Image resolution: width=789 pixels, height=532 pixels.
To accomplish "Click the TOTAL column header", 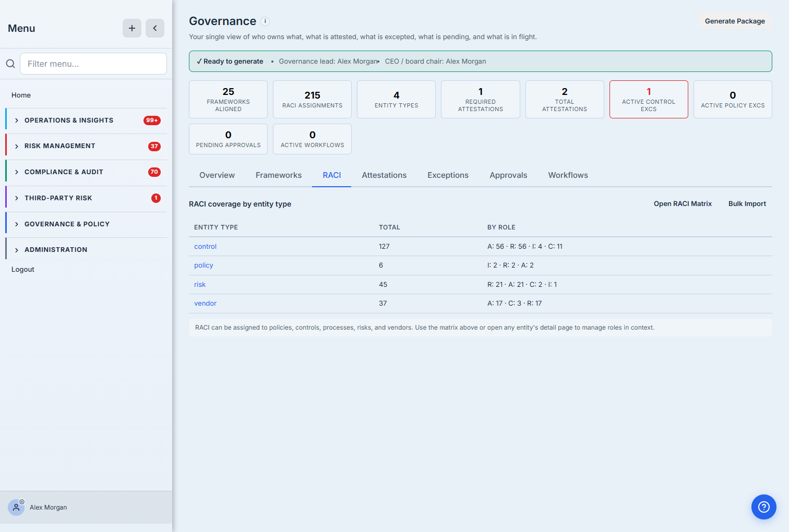I will [x=389, y=227].
